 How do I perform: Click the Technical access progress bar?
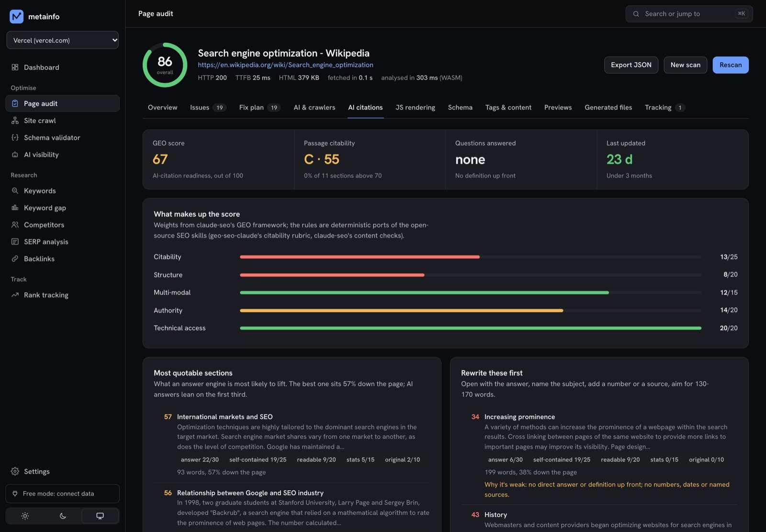point(471,328)
